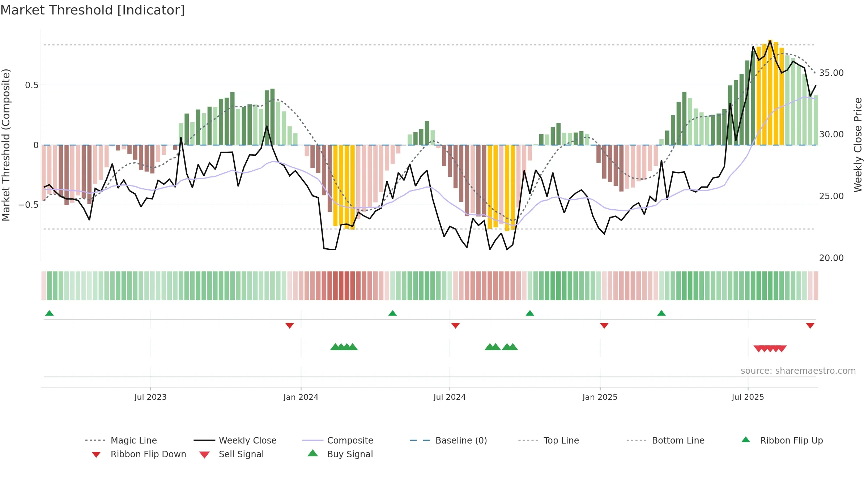Click ribbon flip down marker before Jan 2024
The width and height of the screenshot is (868, 488).
[290, 326]
